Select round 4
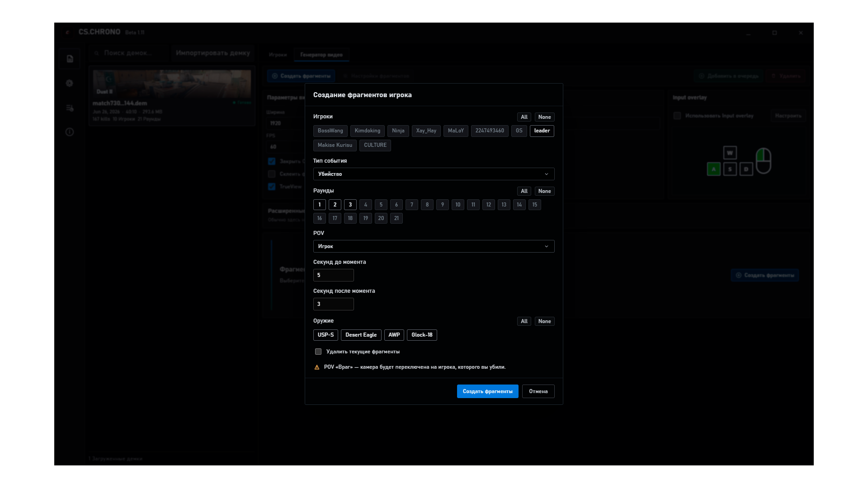 366,205
